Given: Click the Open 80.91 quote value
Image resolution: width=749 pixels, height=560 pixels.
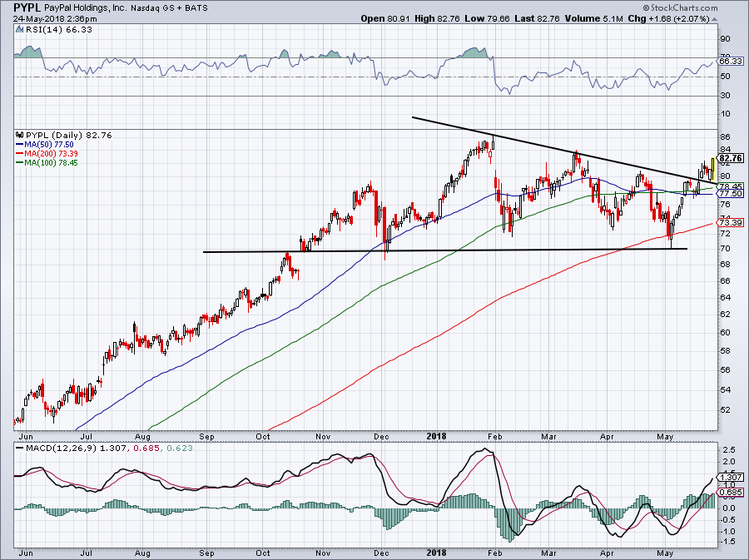Looking at the screenshot, I should click(385, 18).
